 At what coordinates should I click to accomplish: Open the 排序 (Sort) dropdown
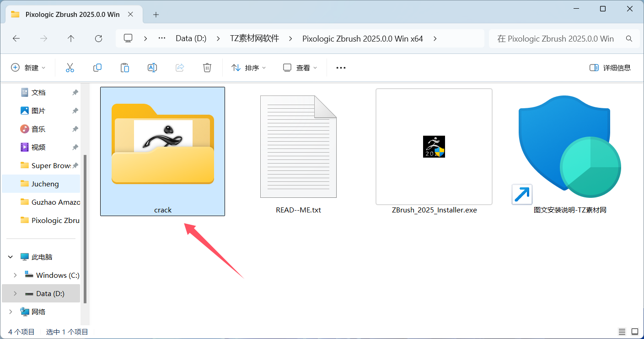coord(249,68)
